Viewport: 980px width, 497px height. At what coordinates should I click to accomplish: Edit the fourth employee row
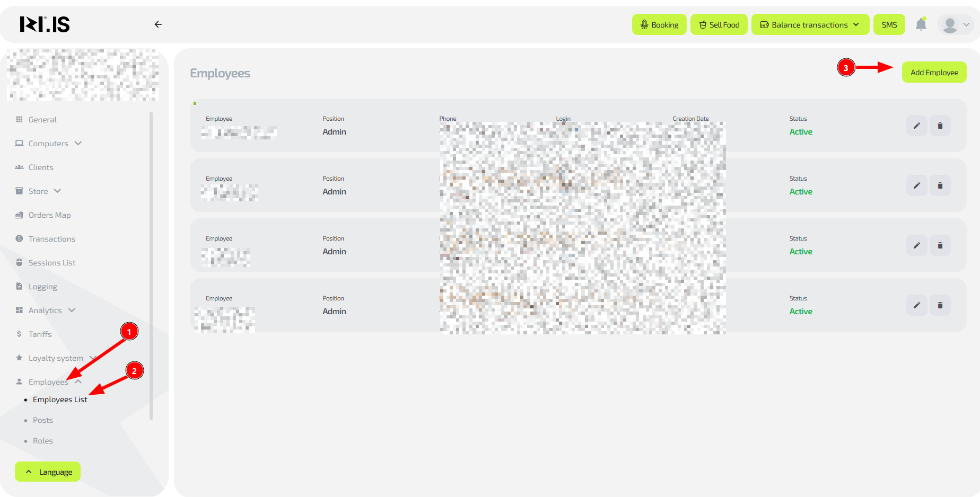click(x=916, y=305)
